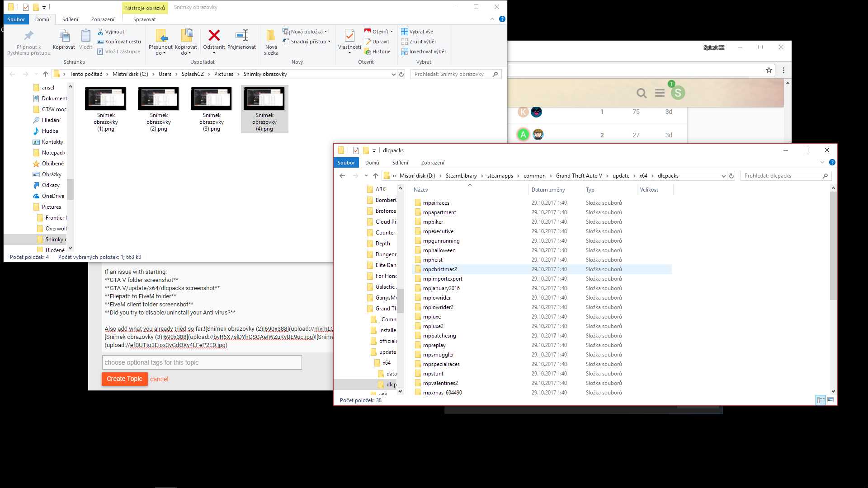Expand the ribbon chevron in dlcpacks window

pyautogui.click(x=822, y=162)
